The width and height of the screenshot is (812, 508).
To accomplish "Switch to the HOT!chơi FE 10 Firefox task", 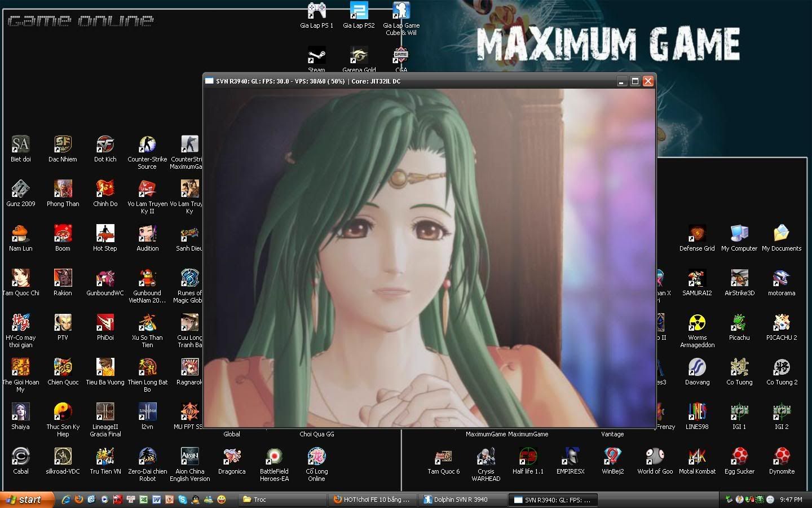I will click(x=372, y=500).
